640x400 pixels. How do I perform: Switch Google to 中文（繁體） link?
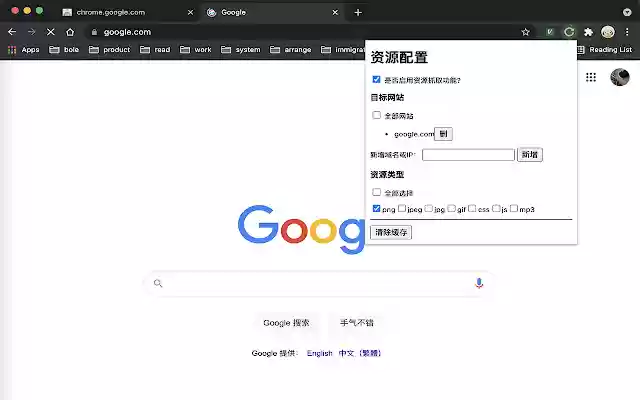[x=360, y=353]
